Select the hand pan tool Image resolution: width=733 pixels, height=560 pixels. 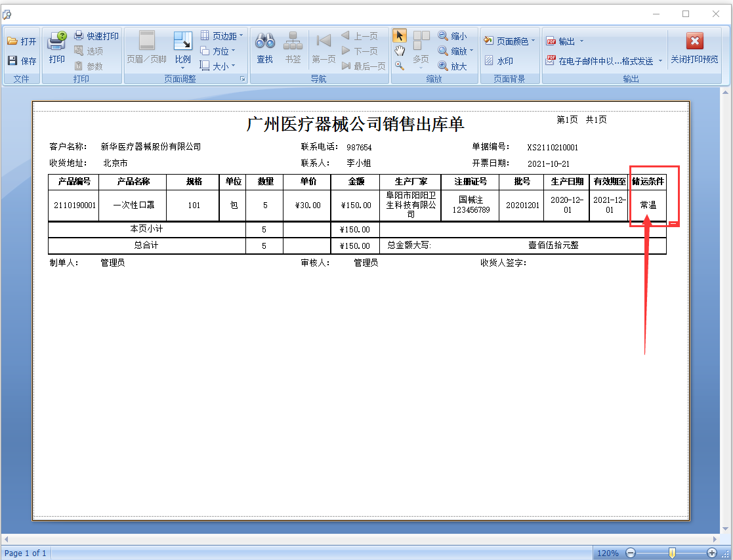(x=400, y=51)
